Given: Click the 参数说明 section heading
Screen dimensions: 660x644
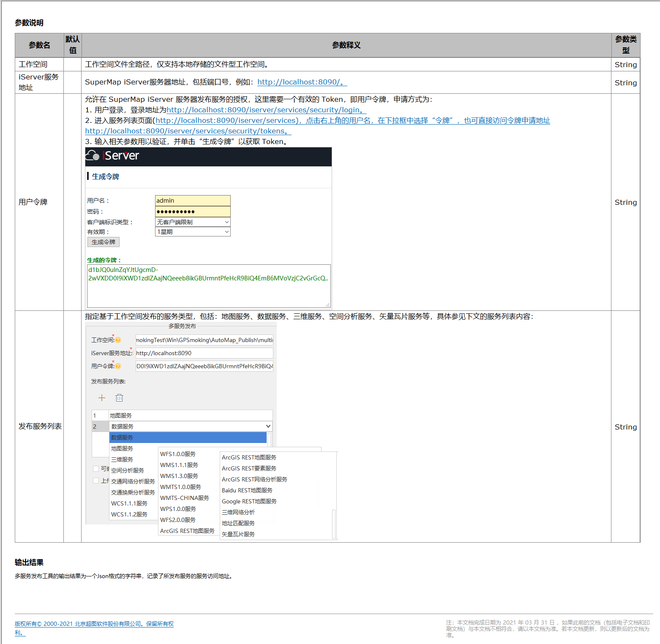Looking at the screenshot, I should pos(29,23).
